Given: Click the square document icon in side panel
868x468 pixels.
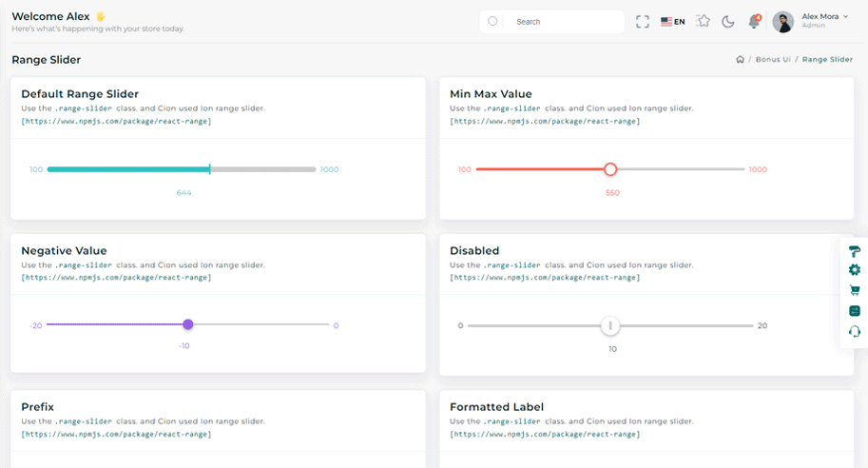Looking at the screenshot, I should [x=854, y=311].
